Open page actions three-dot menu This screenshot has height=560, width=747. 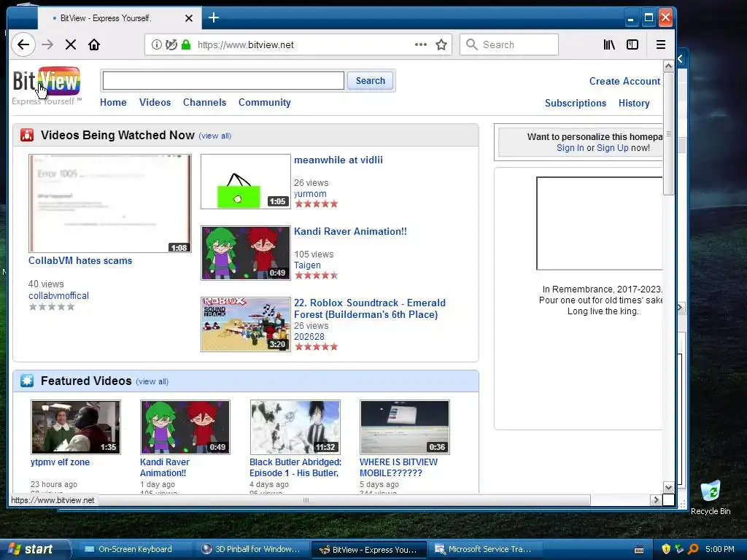point(421,44)
